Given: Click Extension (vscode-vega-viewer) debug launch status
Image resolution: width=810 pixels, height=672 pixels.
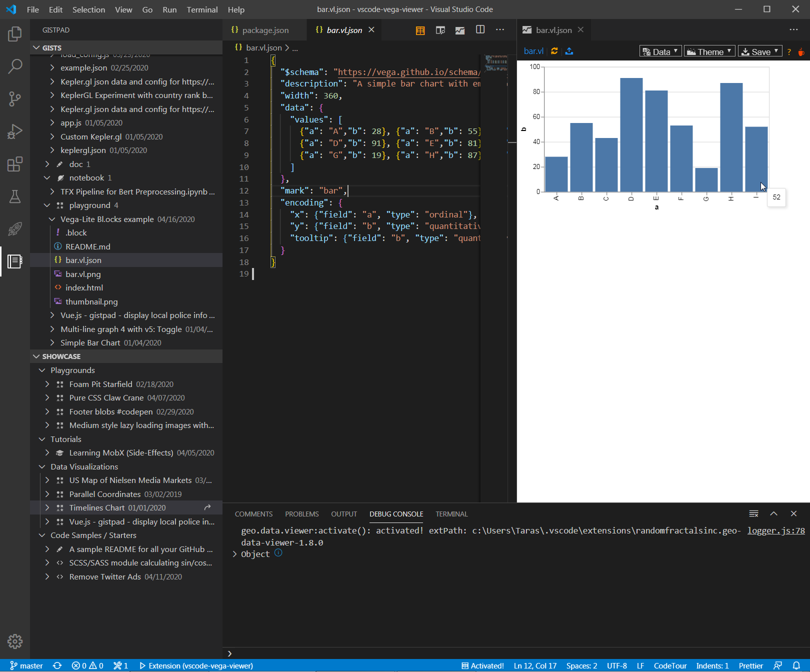Looking at the screenshot, I should click(196, 665).
